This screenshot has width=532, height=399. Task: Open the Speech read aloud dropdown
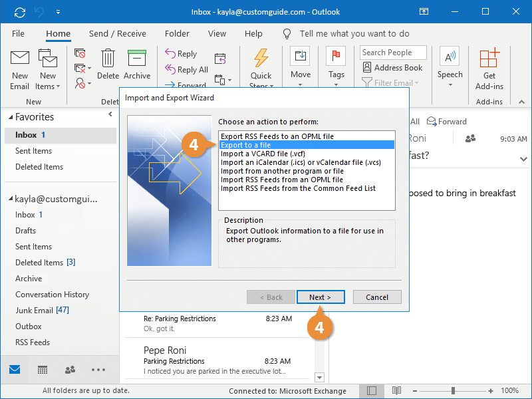point(450,66)
